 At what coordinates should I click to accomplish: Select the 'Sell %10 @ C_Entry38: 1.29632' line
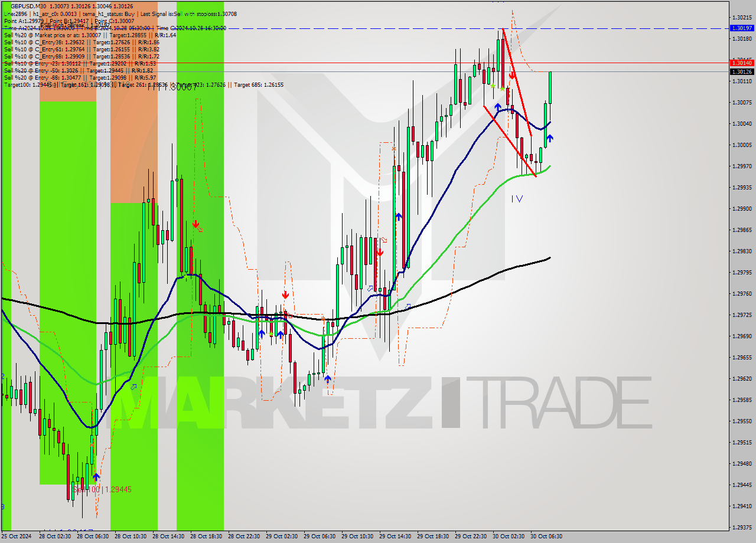(x=82, y=42)
